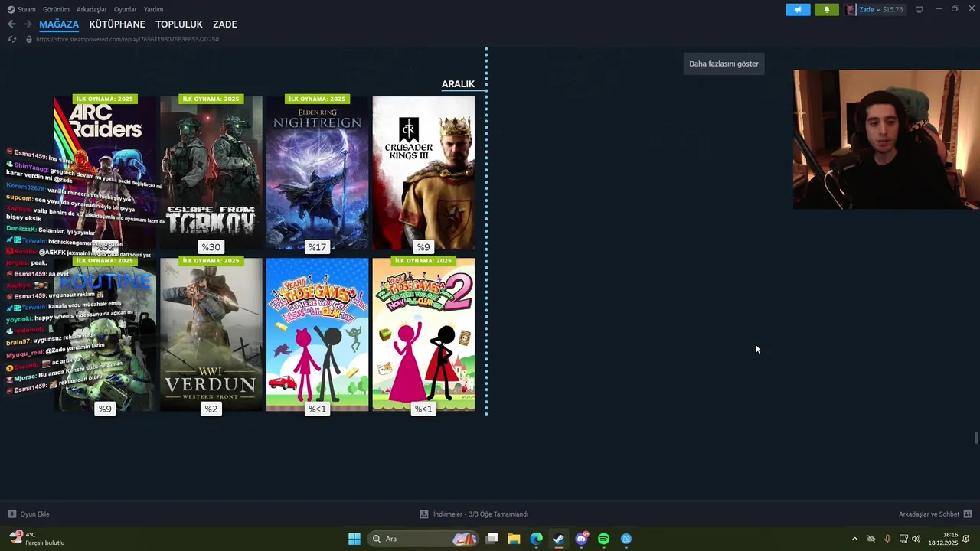Reload the store page
Viewport: 980px width, 551px height.
pyautogui.click(x=11, y=39)
